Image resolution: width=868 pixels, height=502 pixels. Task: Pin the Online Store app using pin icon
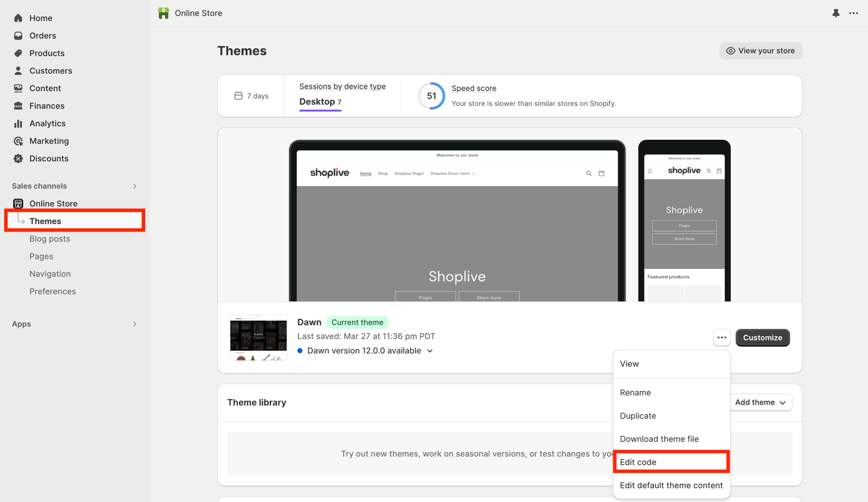point(836,13)
